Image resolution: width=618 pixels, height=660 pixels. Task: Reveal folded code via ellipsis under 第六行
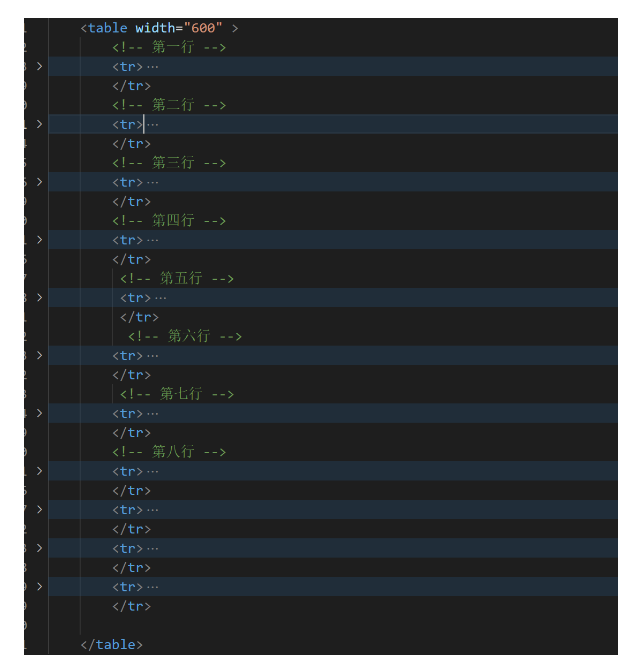152,356
